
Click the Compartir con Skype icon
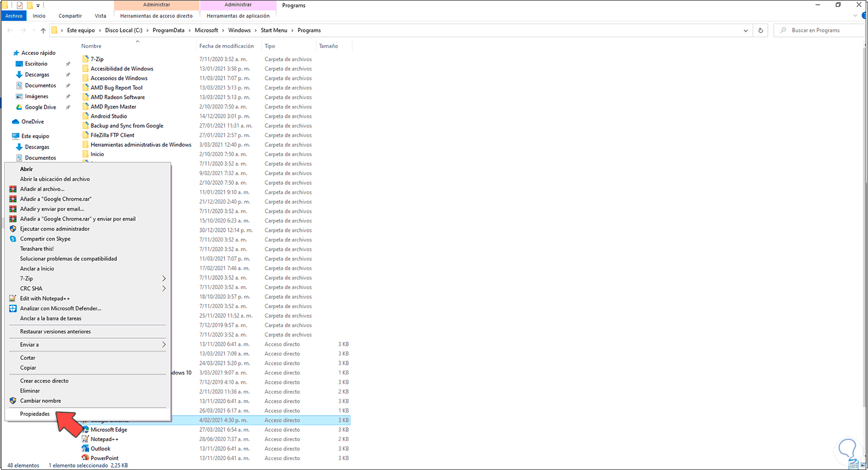point(13,239)
